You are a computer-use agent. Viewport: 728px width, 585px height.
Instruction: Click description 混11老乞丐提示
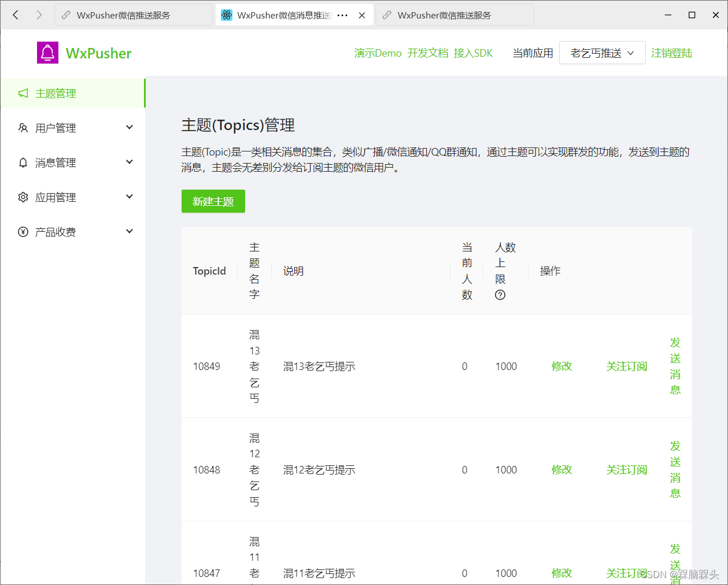319,573
